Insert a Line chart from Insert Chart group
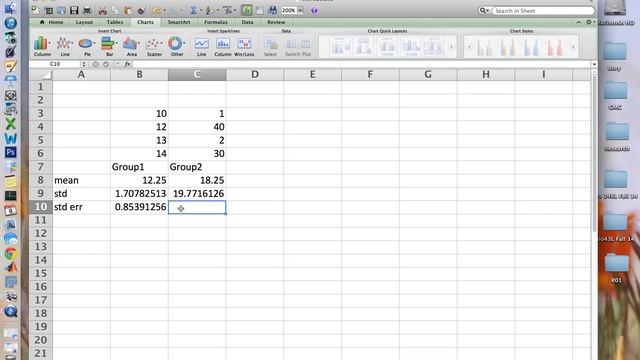This screenshot has width=640, height=360. pyautogui.click(x=64, y=45)
